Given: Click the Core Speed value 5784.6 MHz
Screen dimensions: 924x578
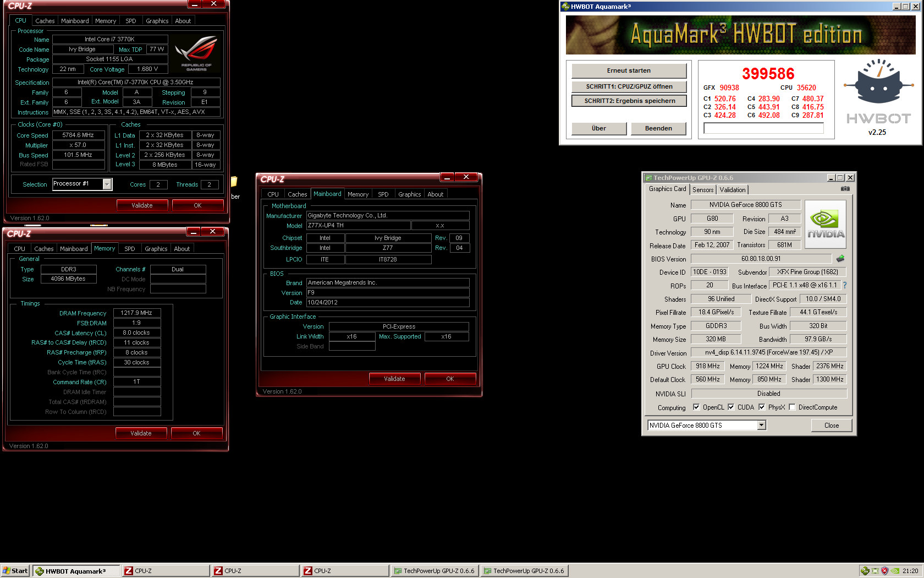Looking at the screenshot, I should coord(78,135).
